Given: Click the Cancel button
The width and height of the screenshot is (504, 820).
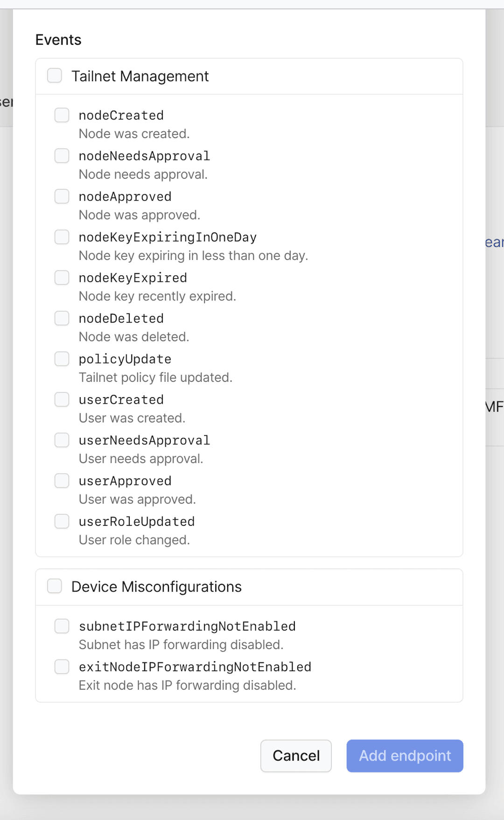Looking at the screenshot, I should pyautogui.click(x=296, y=756).
